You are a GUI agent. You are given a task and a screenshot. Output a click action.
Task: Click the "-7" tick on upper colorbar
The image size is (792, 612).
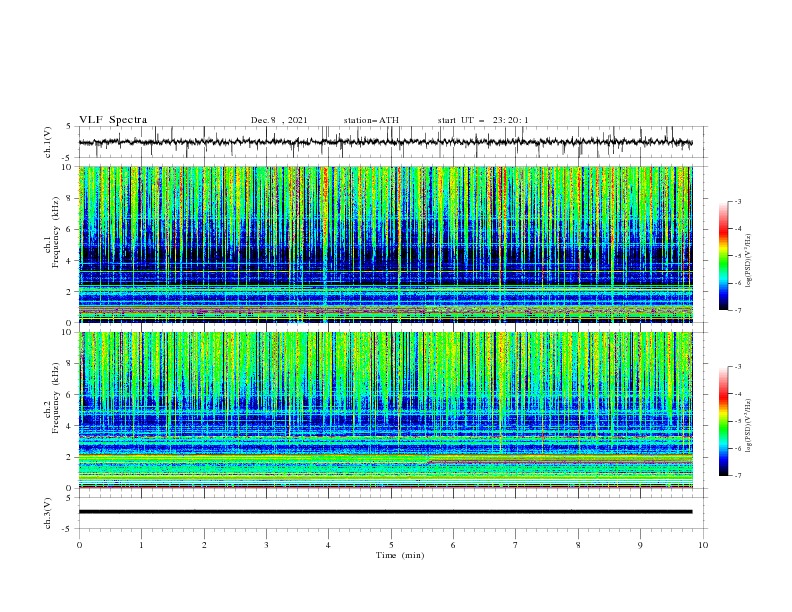[x=738, y=310]
